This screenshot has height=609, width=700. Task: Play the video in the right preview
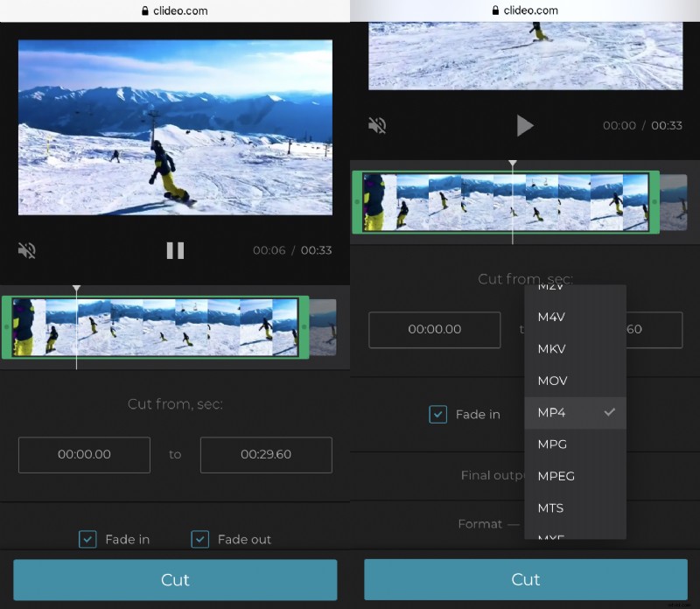[526, 125]
